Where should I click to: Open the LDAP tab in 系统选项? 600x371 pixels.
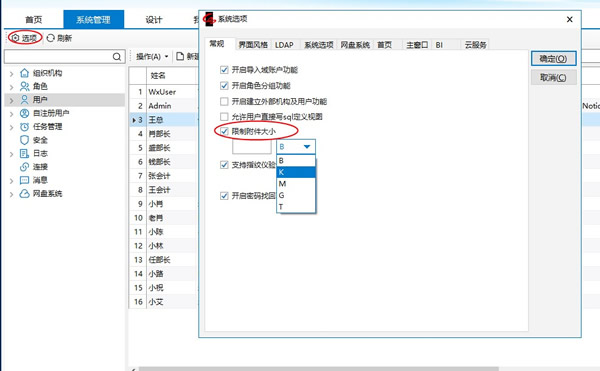pos(284,45)
